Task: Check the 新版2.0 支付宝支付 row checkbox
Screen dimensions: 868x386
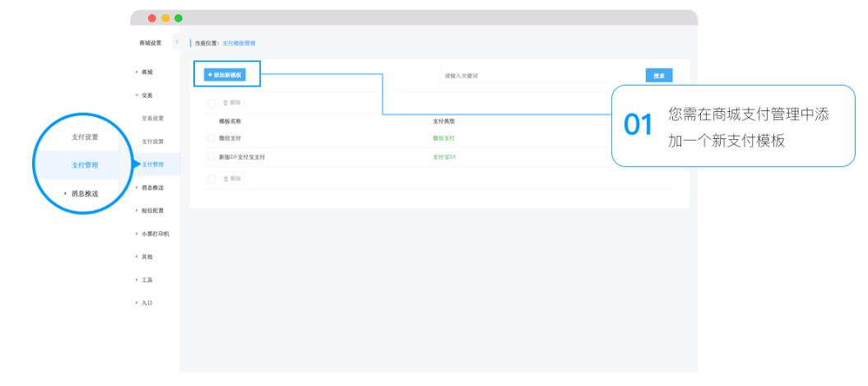Action: tap(211, 157)
